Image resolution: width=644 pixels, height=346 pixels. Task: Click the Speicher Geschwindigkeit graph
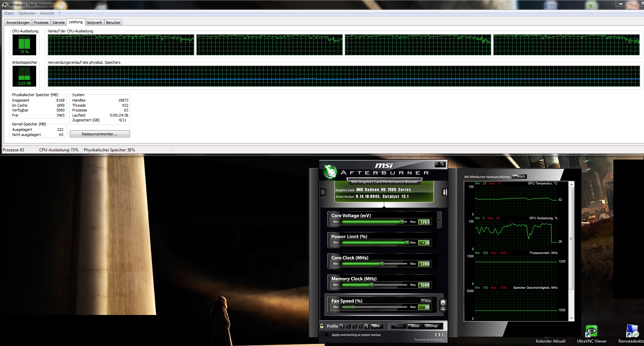pos(516,305)
